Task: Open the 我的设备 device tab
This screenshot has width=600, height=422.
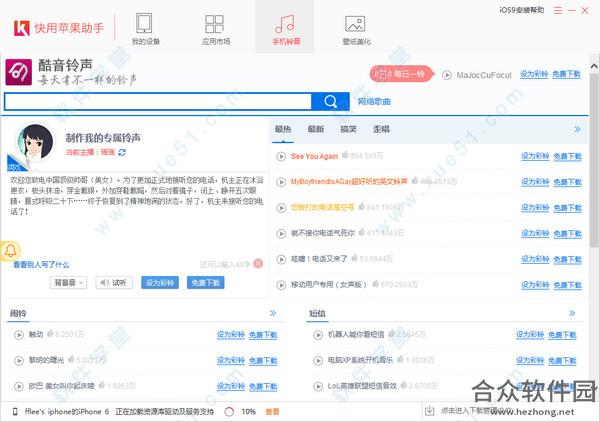Action: click(x=145, y=29)
